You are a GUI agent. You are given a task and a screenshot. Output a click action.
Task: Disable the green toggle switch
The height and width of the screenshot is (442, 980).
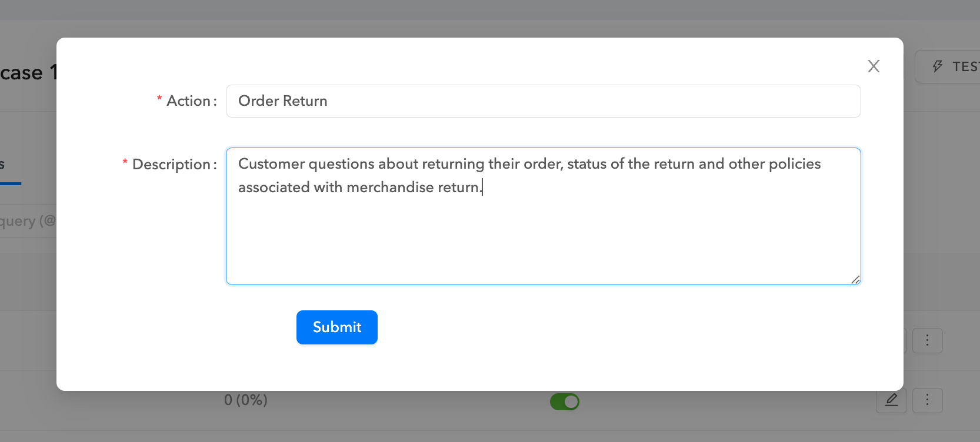(x=565, y=401)
